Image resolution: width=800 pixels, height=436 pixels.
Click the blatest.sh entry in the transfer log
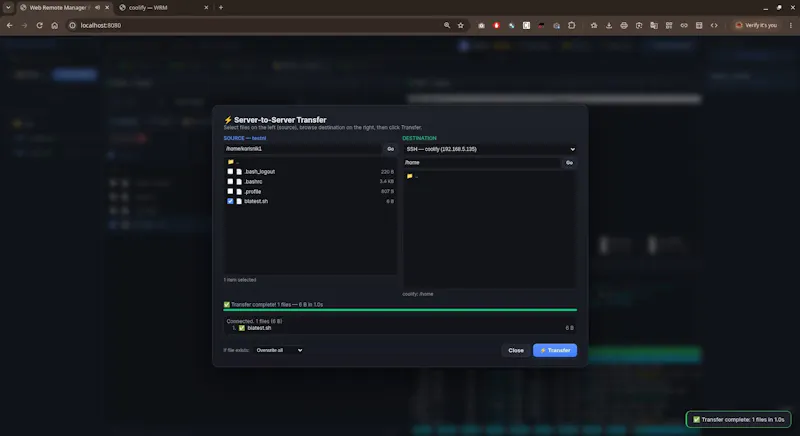400,328
